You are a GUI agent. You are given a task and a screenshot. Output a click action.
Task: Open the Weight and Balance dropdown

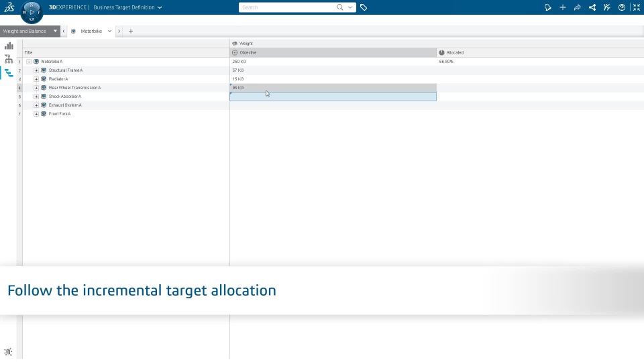pos(30,32)
